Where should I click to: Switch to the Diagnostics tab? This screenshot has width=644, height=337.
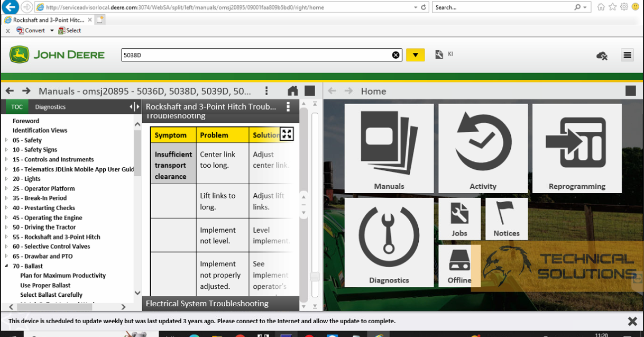[x=50, y=106]
